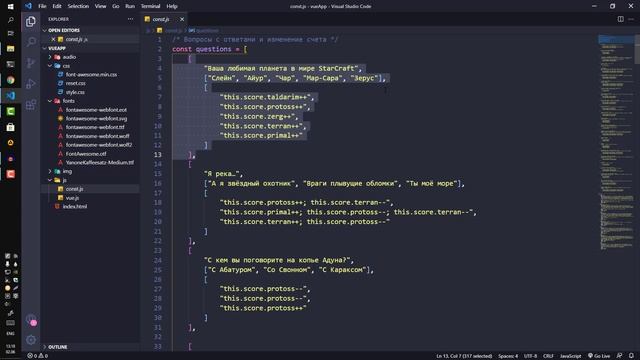Click Go Live in status bar
Image resolution: width=640 pixels, height=360 pixels.
tap(599, 356)
